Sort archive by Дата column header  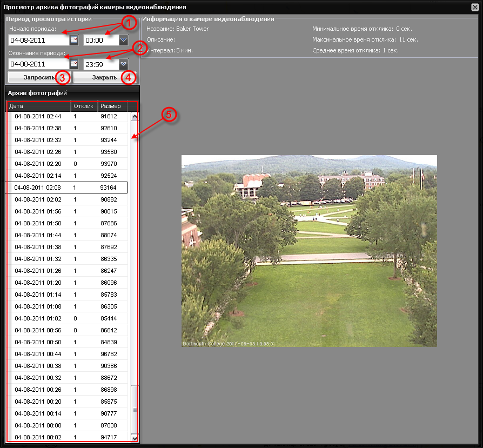[38, 106]
